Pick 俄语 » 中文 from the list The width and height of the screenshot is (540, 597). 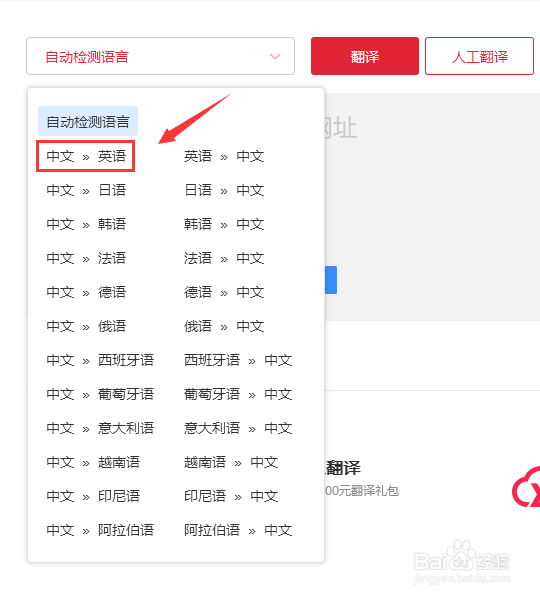(224, 326)
